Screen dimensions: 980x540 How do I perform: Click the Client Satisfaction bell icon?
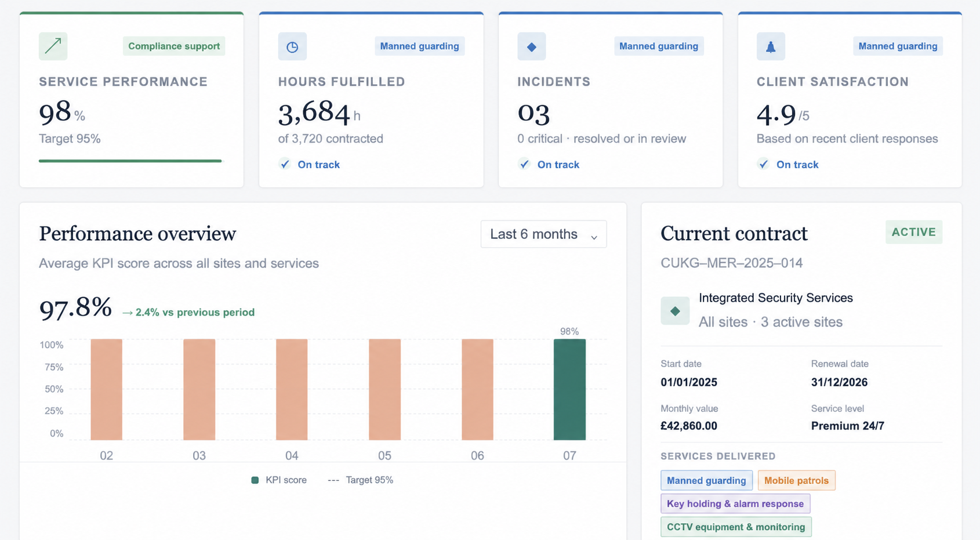click(x=771, y=46)
